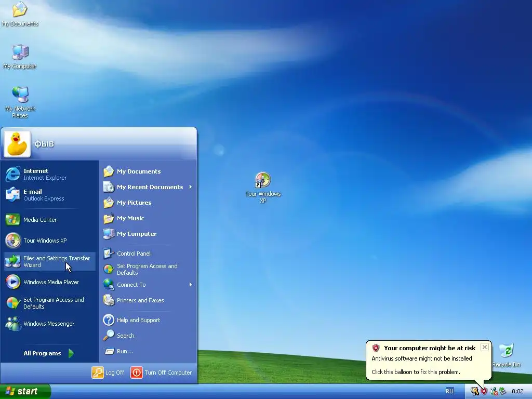Start Tour Windows XP from Start menu
The width and height of the screenshot is (532, 399).
49,241
